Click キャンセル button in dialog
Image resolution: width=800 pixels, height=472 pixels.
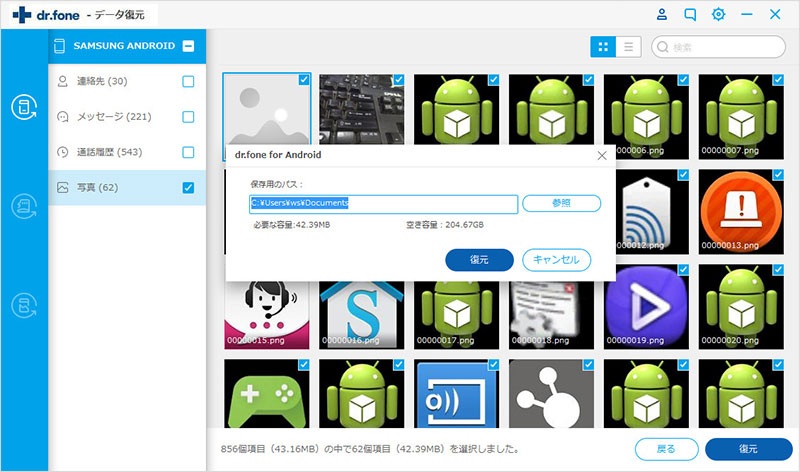(557, 260)
